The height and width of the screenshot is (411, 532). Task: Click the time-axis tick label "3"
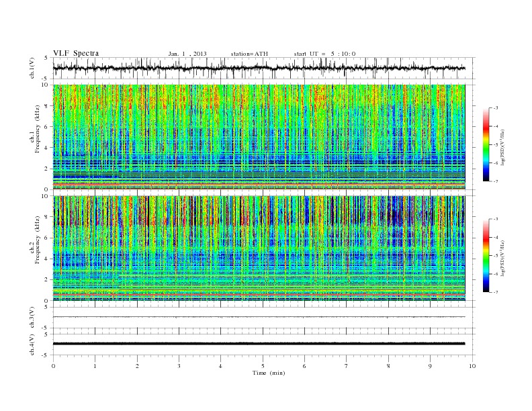[179, 366]
